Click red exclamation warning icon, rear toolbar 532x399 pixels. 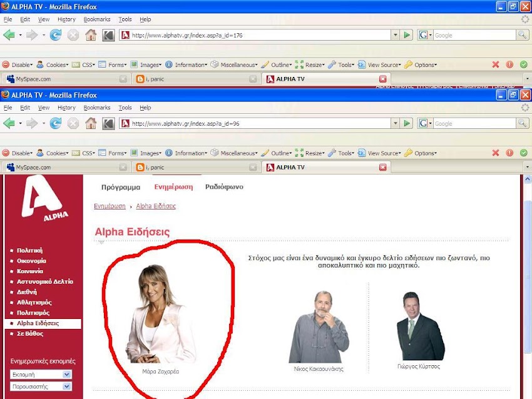pos(509,64)
